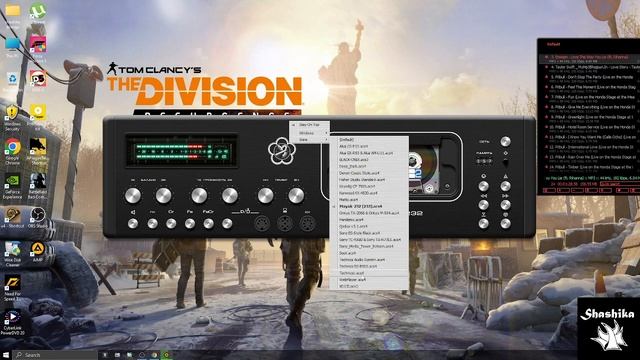Click the taskbar Search box
640x360 pixels.
[55, 355]
